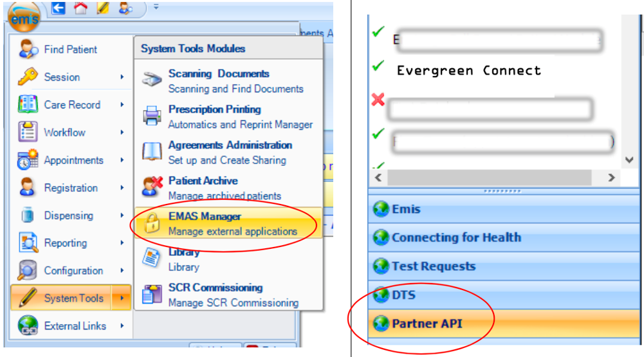
Task: Click the Session key icon
Action: (28, 77)
